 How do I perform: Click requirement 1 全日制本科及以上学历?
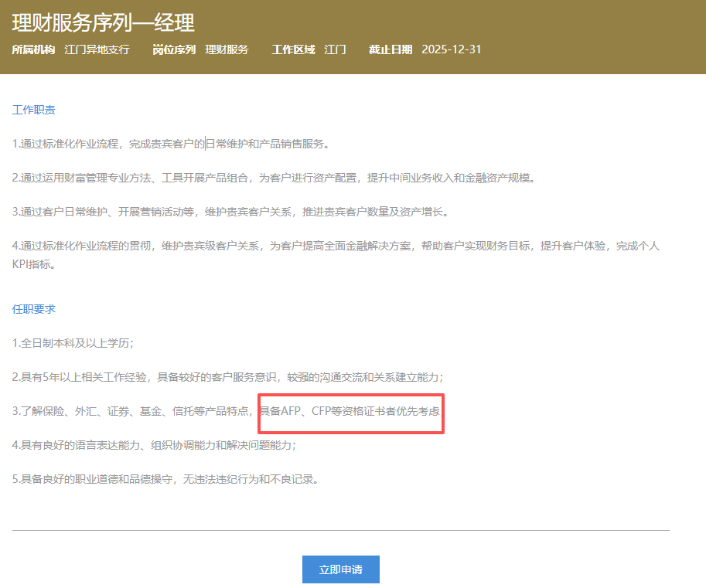[73, 343]
